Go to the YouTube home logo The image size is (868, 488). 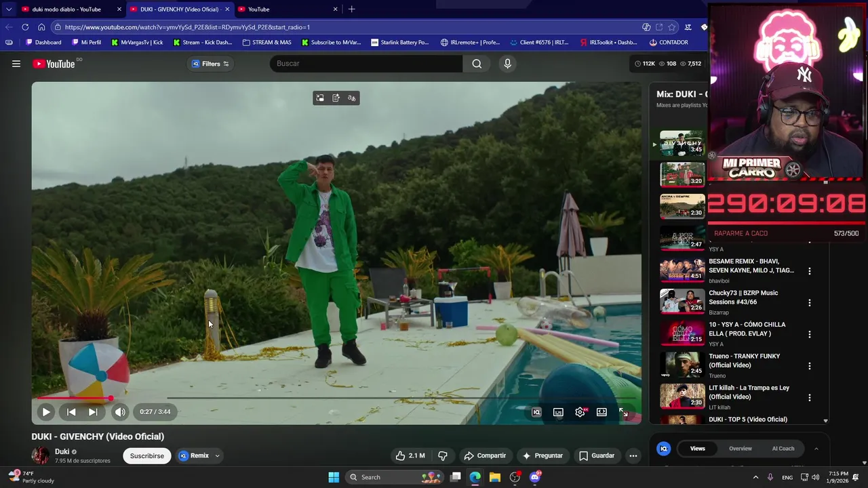pos(54,64)
